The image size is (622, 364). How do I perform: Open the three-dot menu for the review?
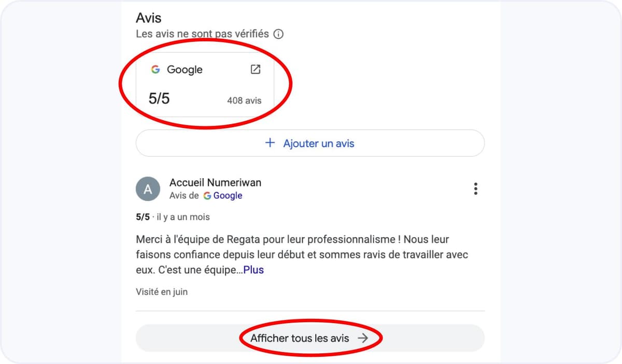(475, 189)
